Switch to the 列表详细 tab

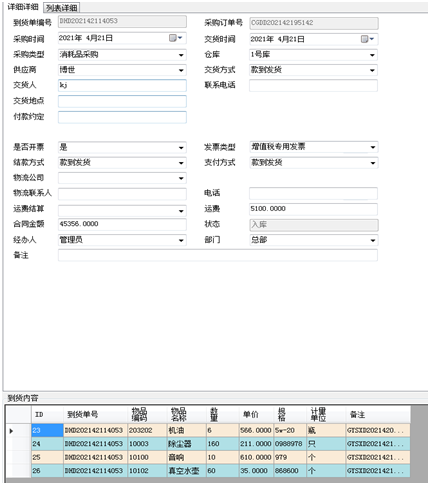pos(62,8)
